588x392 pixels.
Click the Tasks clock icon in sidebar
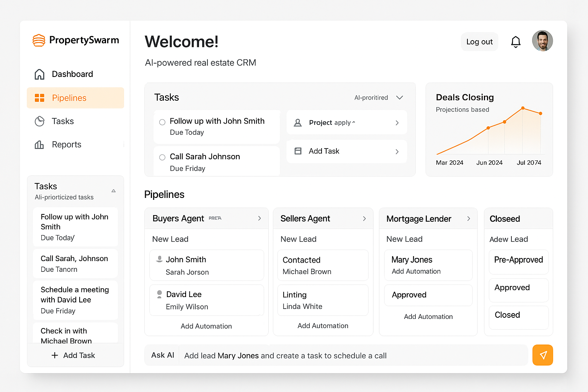[x=39, y=121]
